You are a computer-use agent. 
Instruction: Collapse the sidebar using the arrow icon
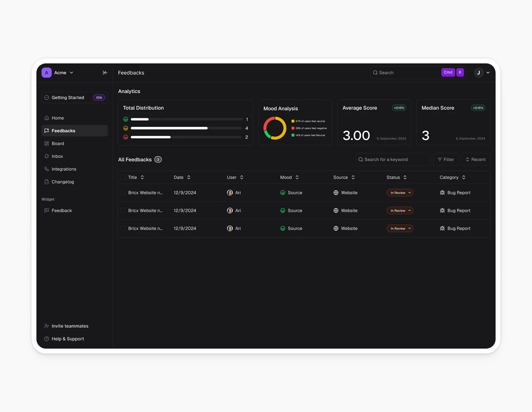point(105,72)
